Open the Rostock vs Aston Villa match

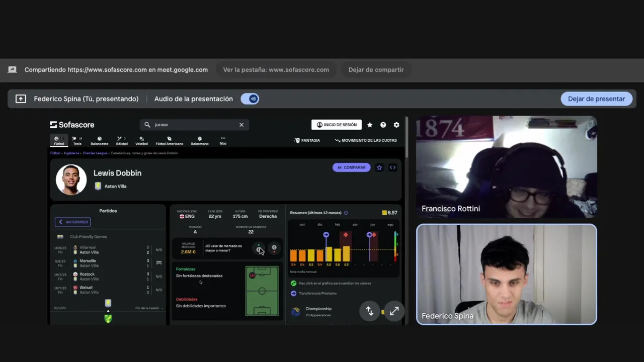(108, 277)
